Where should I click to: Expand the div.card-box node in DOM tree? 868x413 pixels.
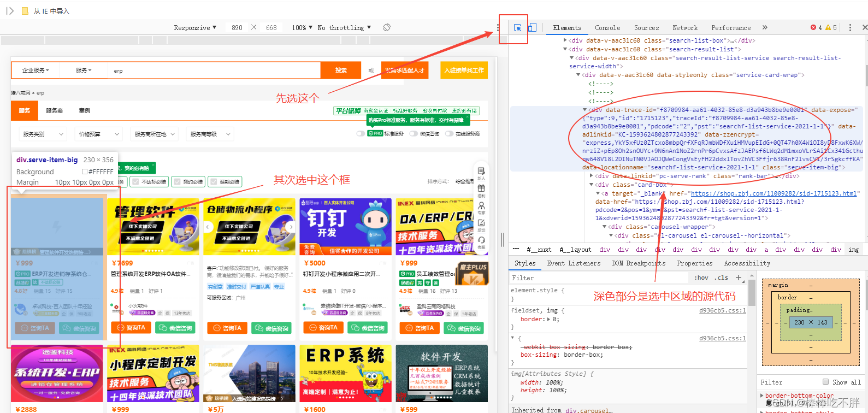[x=592, y=185]
